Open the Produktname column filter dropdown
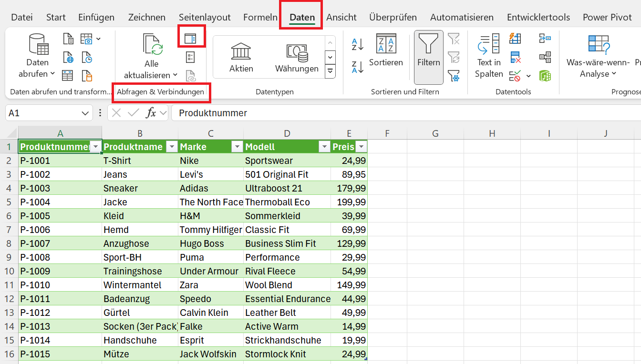 (x=172, y=147)
